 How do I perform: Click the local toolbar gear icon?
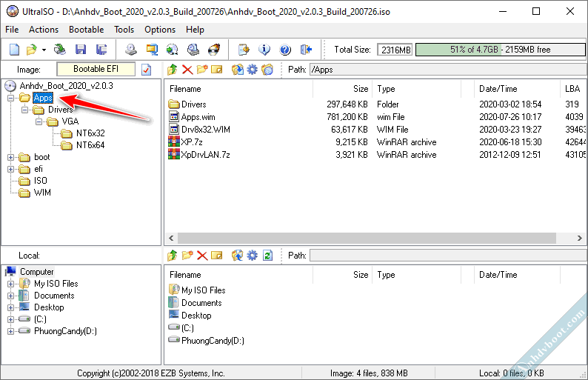[x=253, y=256]
